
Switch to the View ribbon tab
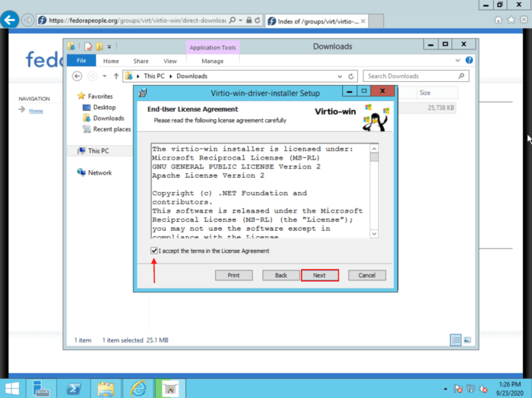(x=170, y=61)
